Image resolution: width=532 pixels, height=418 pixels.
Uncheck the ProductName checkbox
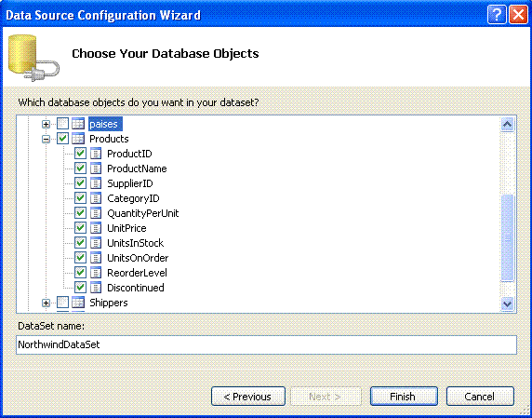[x=80, y=169]
